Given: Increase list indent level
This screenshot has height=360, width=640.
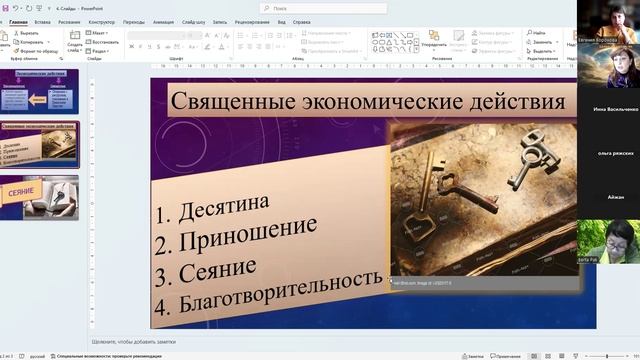Looking at the screenshot, I should [279, 36].
